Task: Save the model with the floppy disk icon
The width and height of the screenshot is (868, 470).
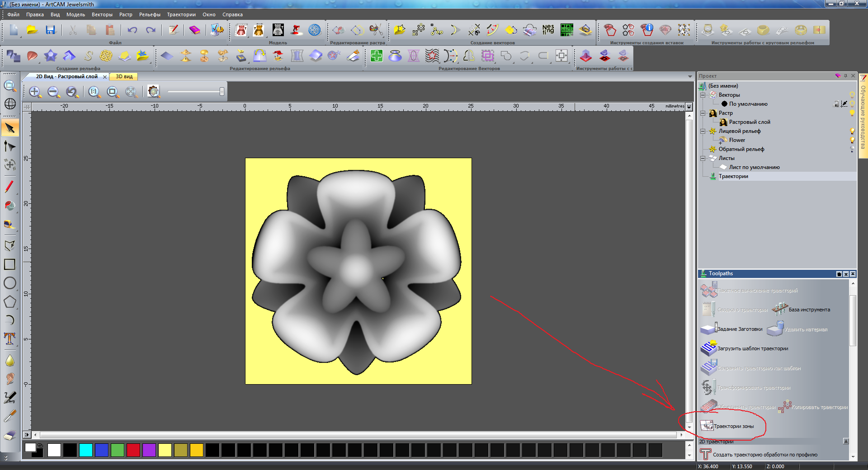Action: [50, 30]
